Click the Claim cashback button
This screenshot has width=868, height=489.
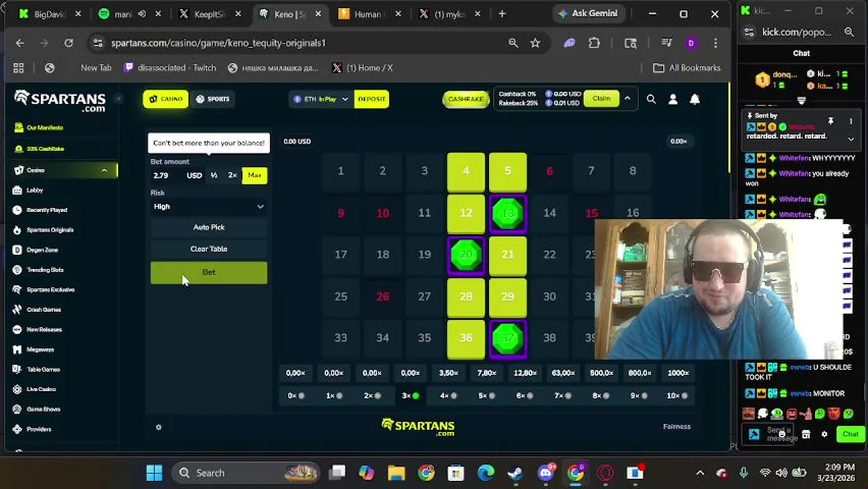[x=601, y=99]
